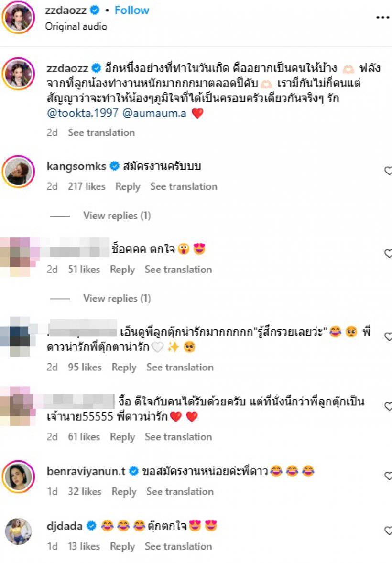Open kangsomks profile avatar

pyautogui.click(x=18, y=171)
